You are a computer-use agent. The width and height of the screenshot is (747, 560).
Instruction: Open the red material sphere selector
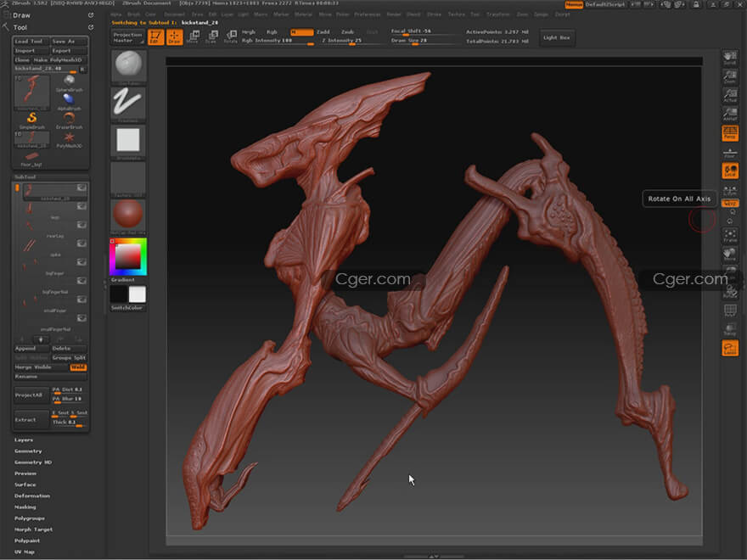pos(129,216)
